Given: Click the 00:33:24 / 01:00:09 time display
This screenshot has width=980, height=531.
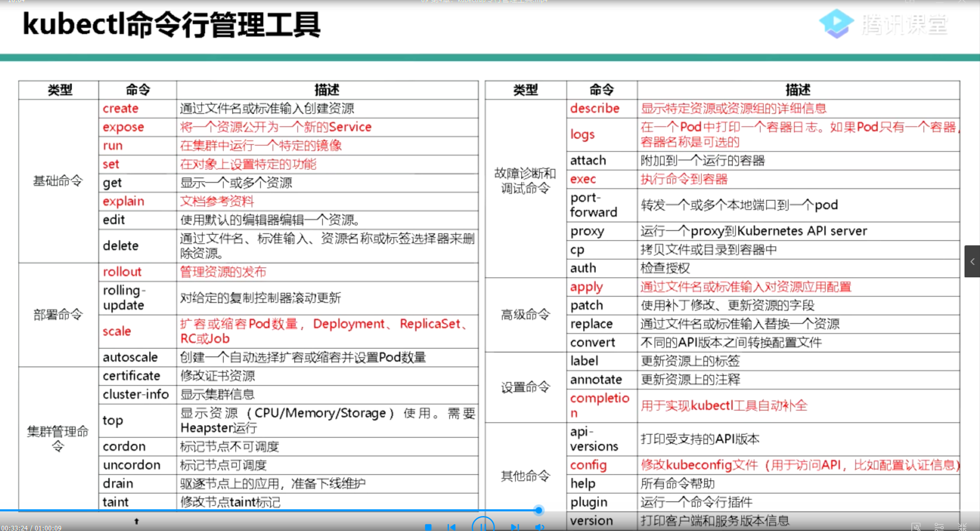Looking at the screenshot, I should (31, 528).
